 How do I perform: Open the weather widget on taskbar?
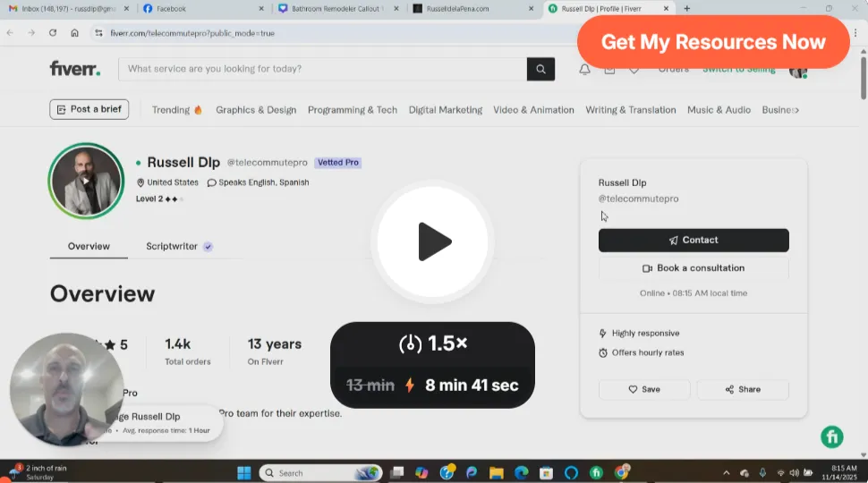(x=37, y=472)
